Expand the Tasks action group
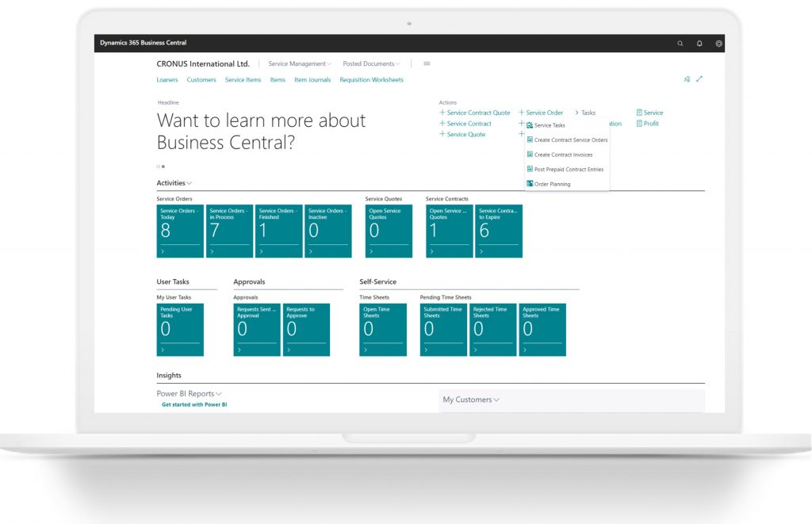This screenshot has height=524, width=812. click(585, 113)
